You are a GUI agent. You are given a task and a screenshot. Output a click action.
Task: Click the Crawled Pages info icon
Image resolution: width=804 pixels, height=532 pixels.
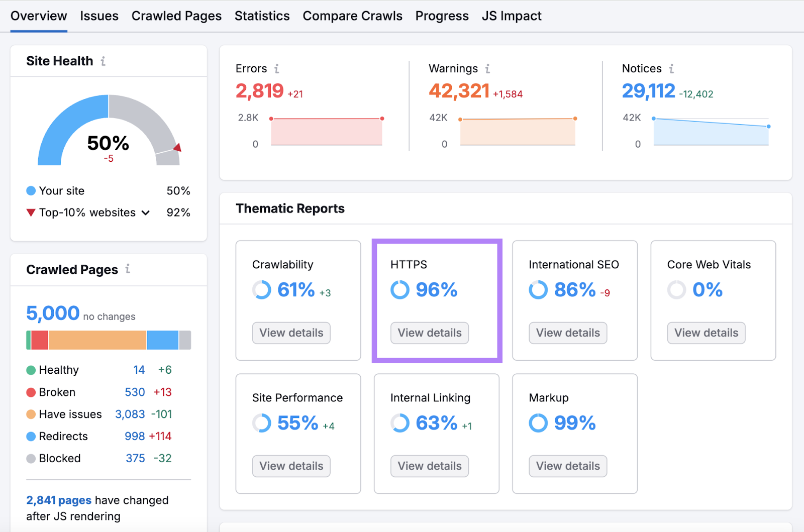[x=128, y=269]
